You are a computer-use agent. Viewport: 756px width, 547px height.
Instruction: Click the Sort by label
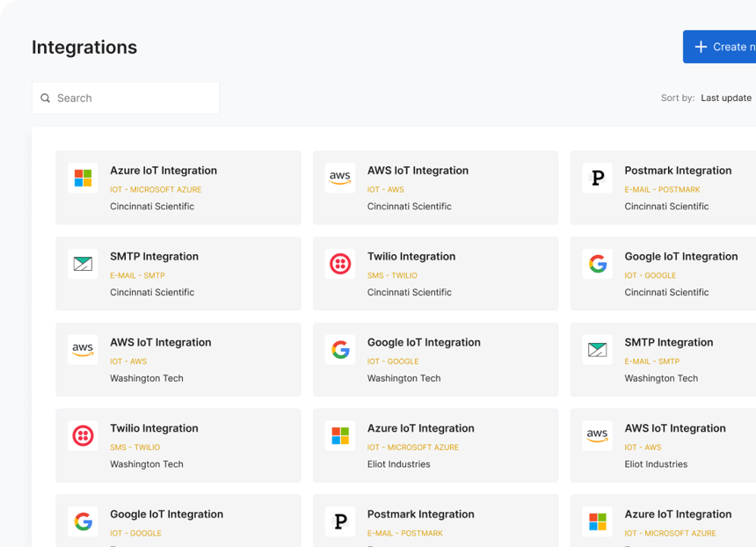tap(678, 98)
